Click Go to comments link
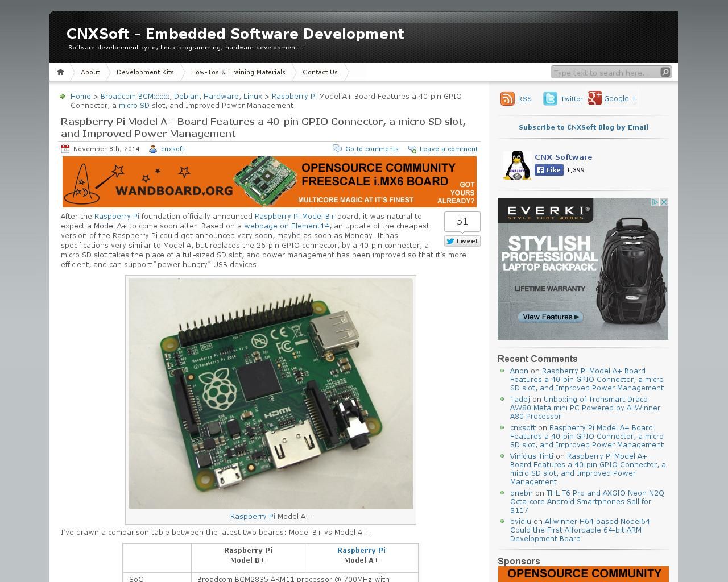Screen dimensions: 728x582 point(372,149)
